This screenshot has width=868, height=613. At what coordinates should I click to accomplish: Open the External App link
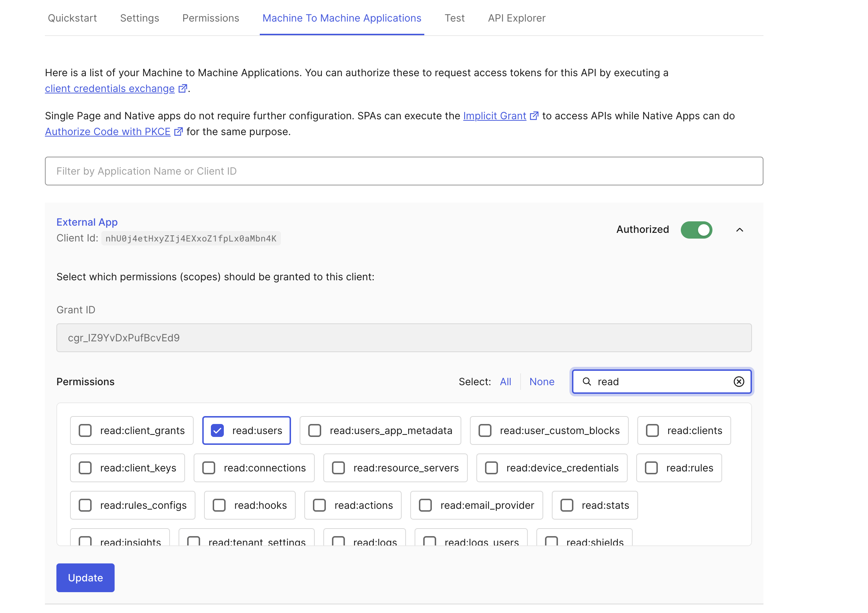(x=87, y=222)
